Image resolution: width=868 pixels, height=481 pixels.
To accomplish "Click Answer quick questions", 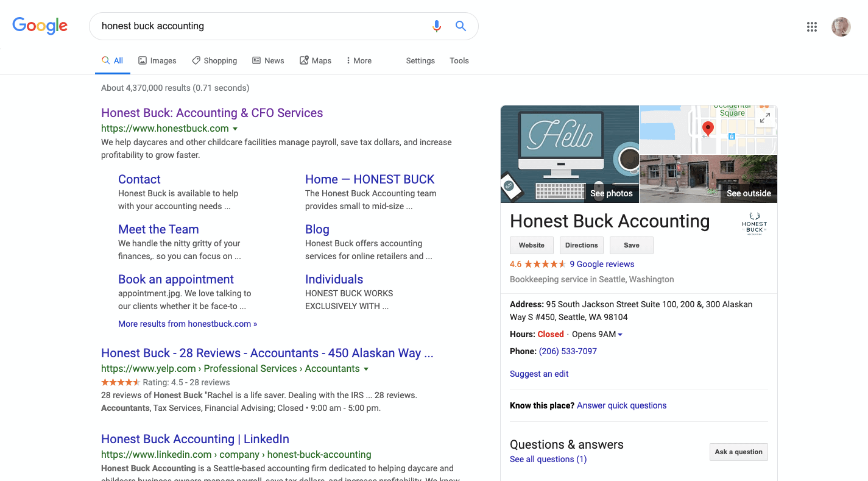I will 622,405.
